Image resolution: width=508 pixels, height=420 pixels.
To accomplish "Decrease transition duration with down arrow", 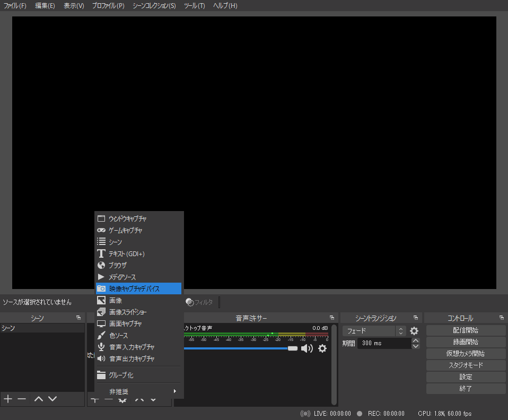I will coord(416,346).
